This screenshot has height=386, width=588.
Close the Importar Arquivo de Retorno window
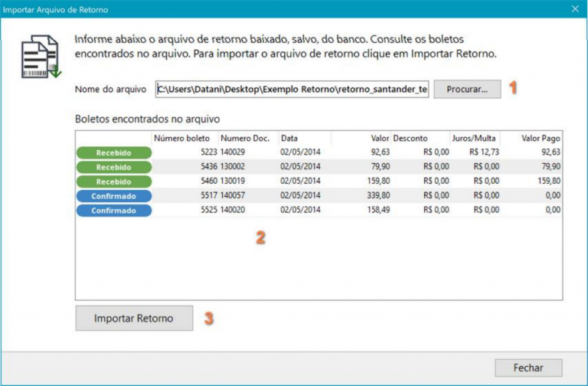(x=575, y=9)
